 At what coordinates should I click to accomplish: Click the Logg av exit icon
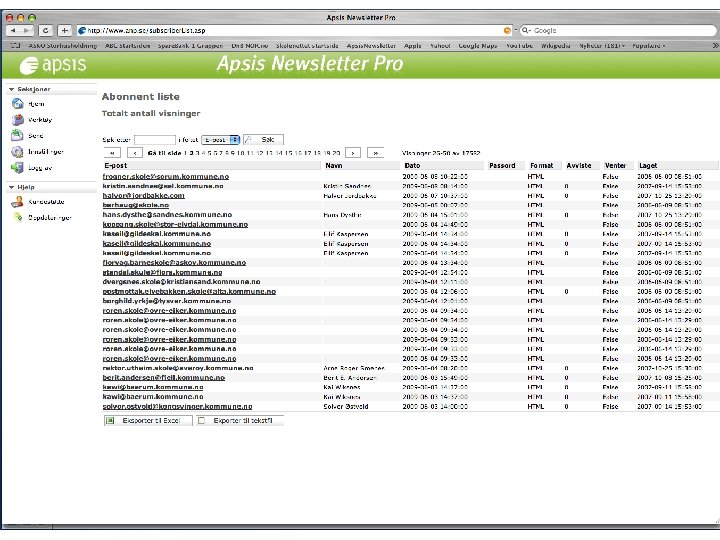pos(17,168)
